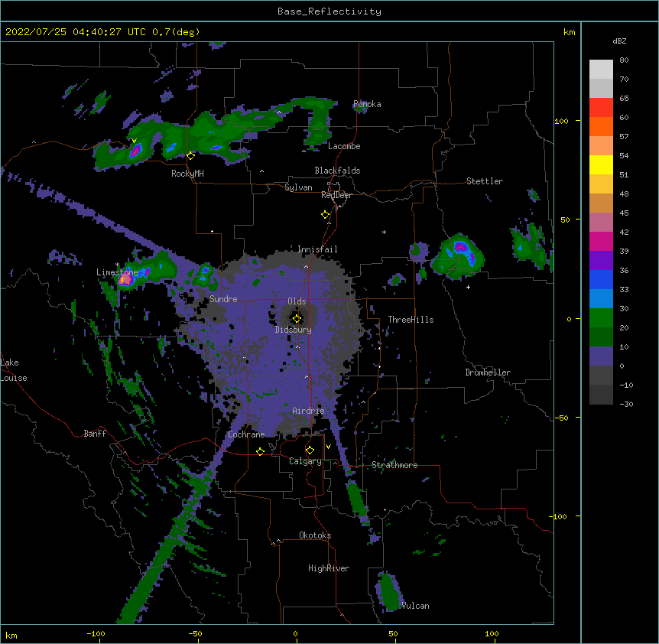
Task: Click the Innisfail town label
Action: coord(317,249)
